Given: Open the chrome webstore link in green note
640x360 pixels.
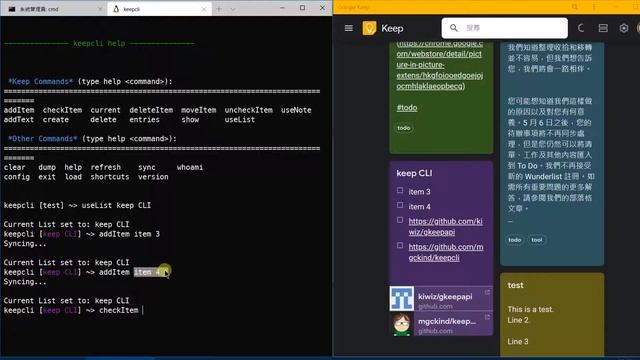Looking at the screenshot, I should [440, 65].
